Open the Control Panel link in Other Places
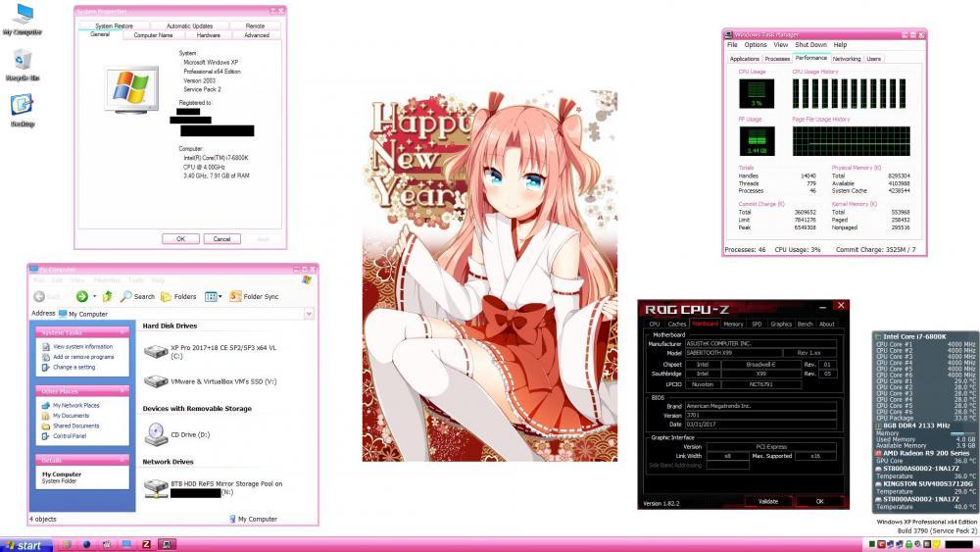980x552 pixels. point(70,435)
